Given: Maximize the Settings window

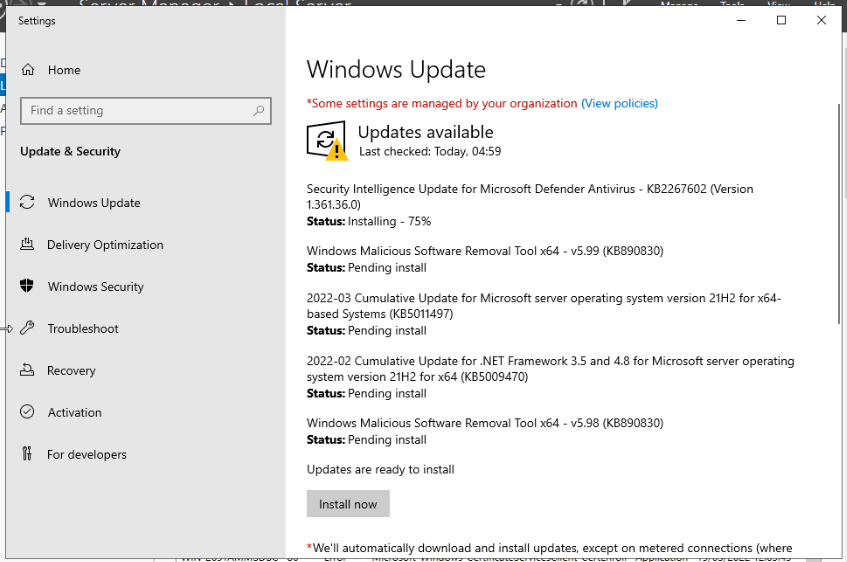Looking at the screenshot, I should pyautogui.click(x=781, y=21).
